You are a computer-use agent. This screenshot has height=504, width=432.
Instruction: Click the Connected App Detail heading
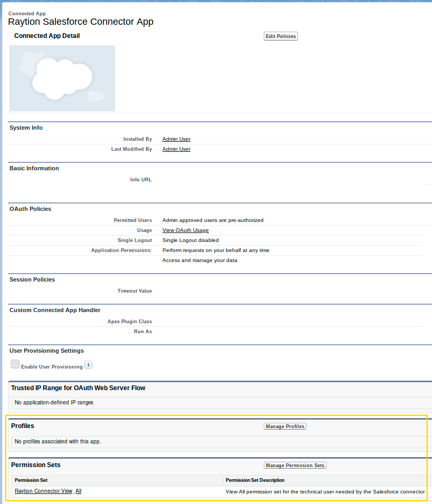pyautogui.click(x=47, y=36)
